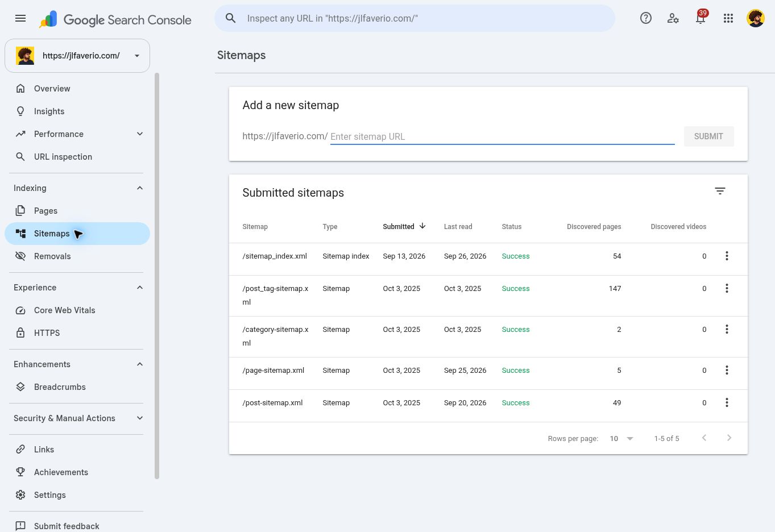Click the Links chain icon
Screen dimensions: 775x532
[x=20, y=450]
